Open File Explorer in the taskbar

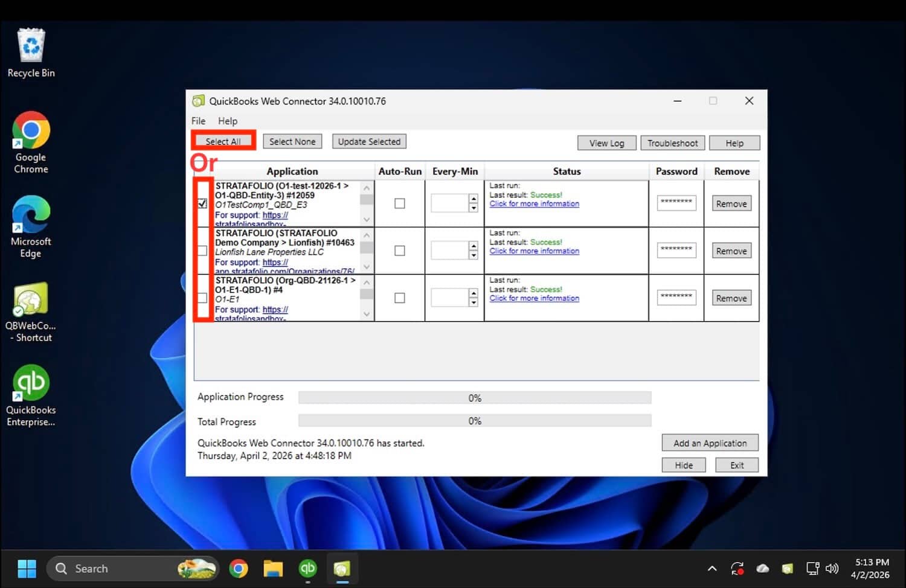pos(273,569)
